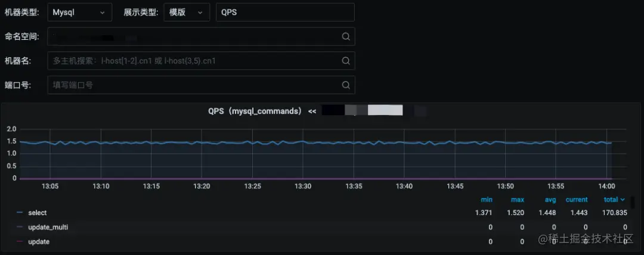Click the 13:05 time axis label

pyautogui.click(x=50, y=186)
